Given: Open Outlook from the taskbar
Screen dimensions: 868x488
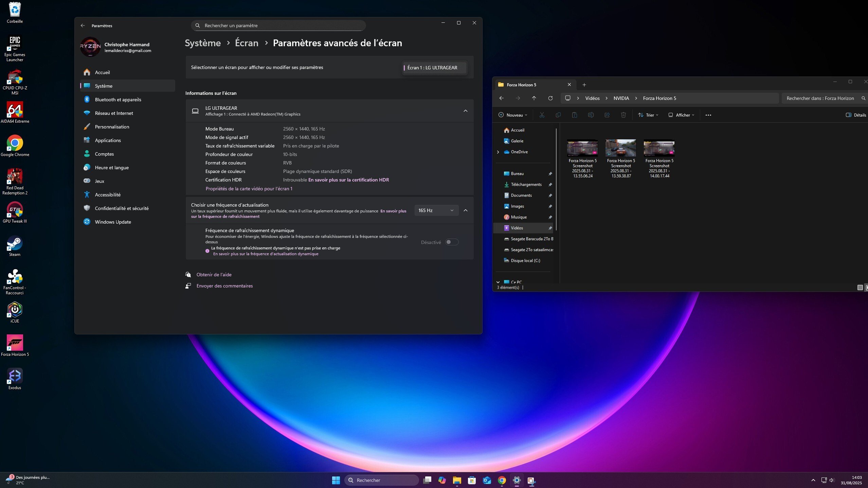Looking at the screenshot, I should [x=487, y=480].
